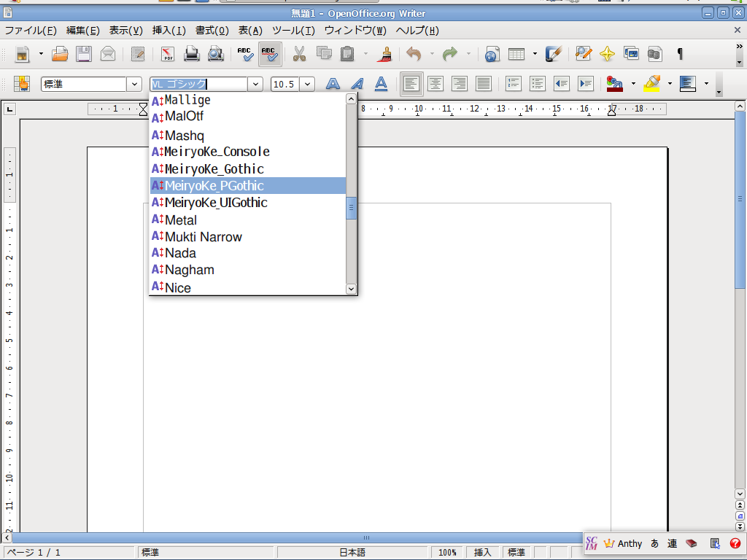Viewport: 747px width, 560px height.
Task: Open the 挿入(I) menu
Action: point(169,31)
